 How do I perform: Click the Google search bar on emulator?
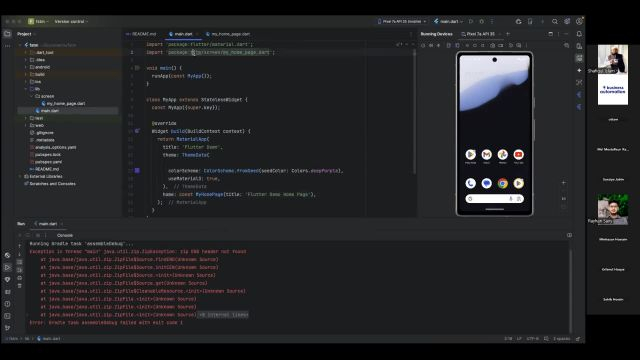(494, 199)
